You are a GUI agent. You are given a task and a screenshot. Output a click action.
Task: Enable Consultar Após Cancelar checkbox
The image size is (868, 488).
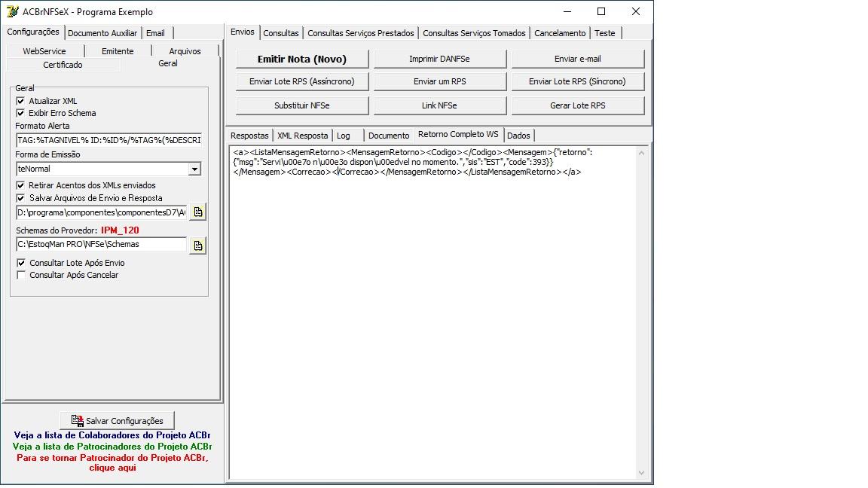coord(21,275)
